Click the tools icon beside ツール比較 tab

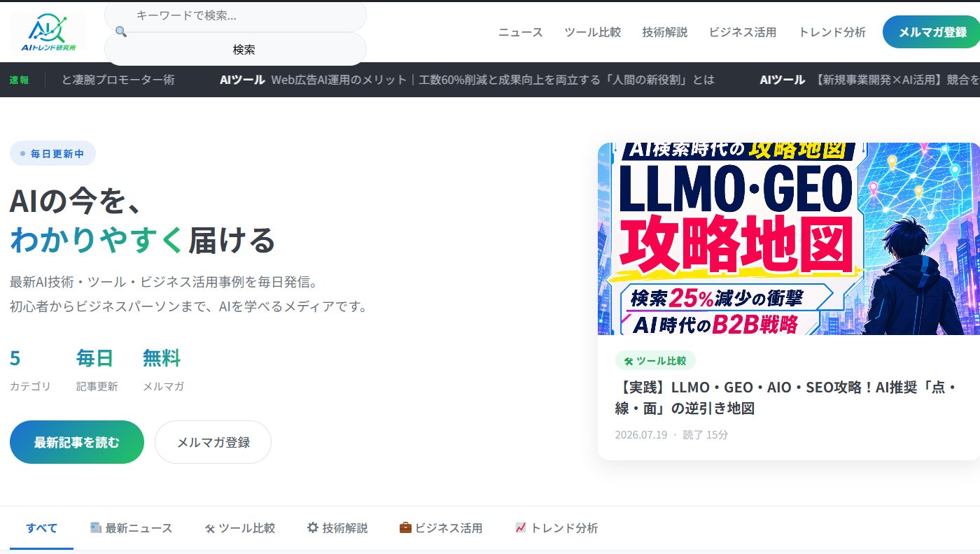[210, 528]
